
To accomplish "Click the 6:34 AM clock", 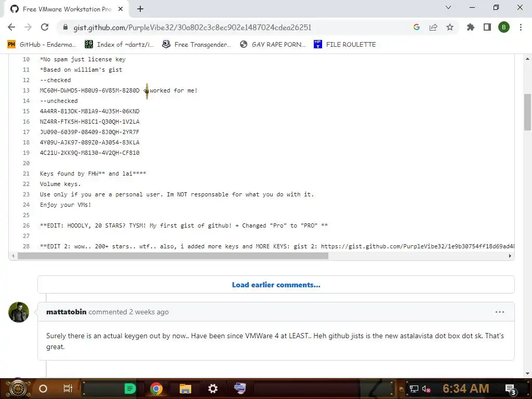I will (x=466, y=389).
